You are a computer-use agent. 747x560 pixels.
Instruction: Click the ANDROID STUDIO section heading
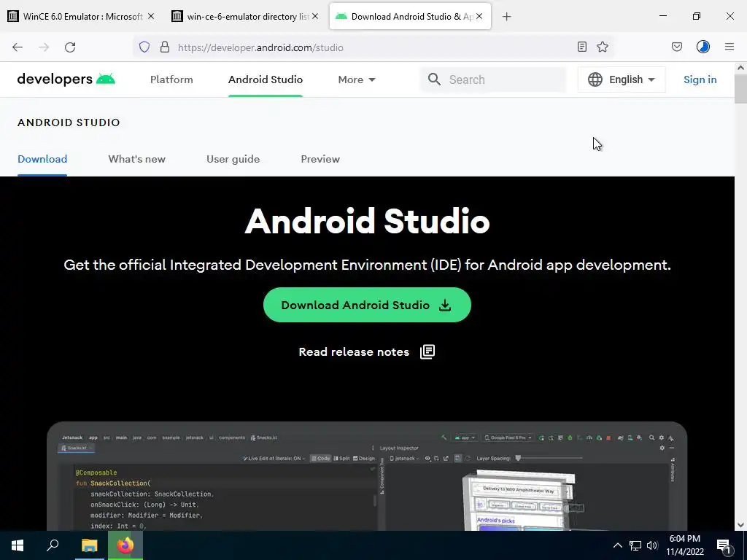(x=69, y=122)
